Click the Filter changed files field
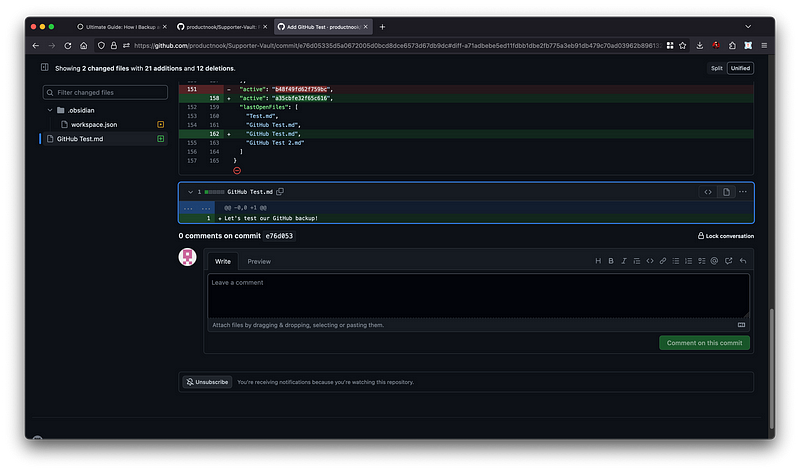The width and height of the screenshot is (800, 472). point(105,92)
